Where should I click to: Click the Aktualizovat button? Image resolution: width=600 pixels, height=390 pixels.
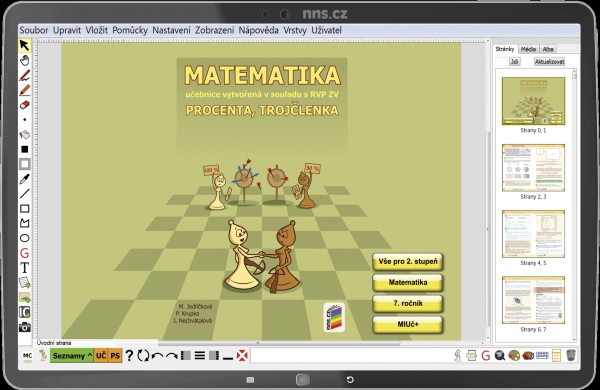(549, 62)
